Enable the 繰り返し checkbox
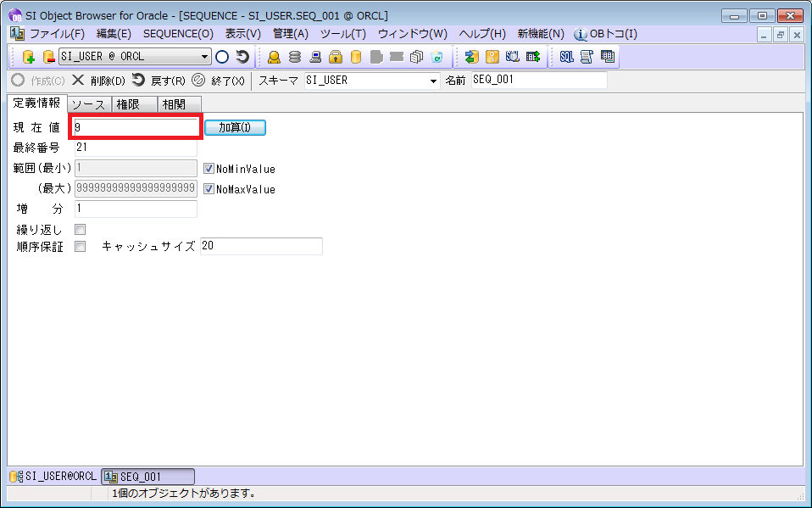Screen dimensions: 812x508 tap(80, 228)
